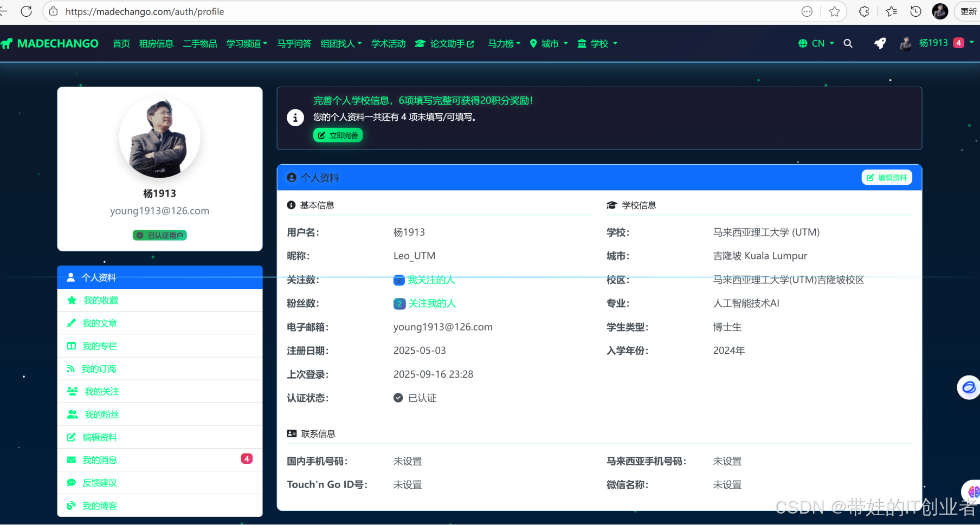Open 我的粉丝 in sidebar

click(160, 414)
